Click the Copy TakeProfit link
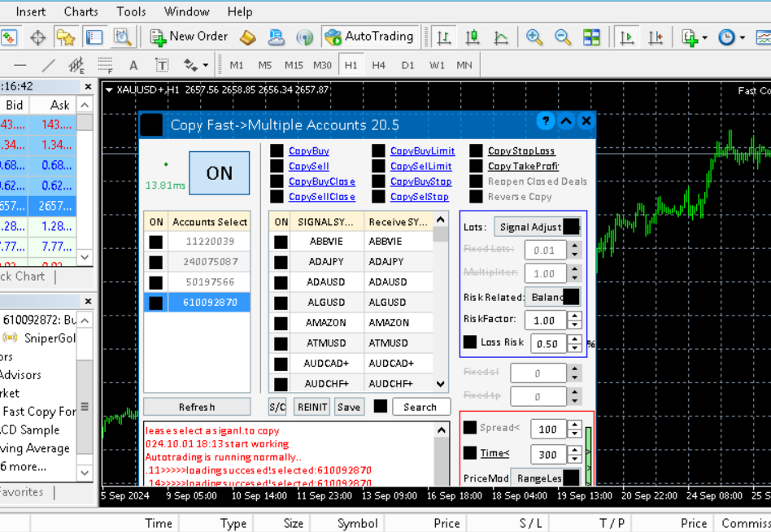Image resolution: width=771 pixels, height=532 pixels. coord(523,166)
